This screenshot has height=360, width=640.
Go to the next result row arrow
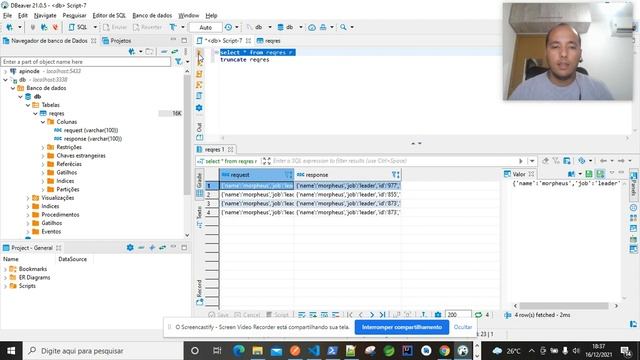point(371,315)
